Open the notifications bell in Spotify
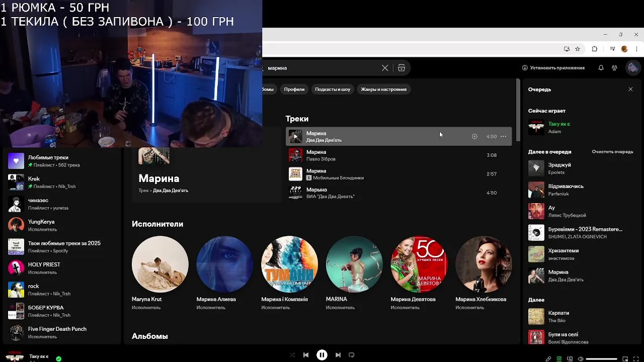The height and width of the screenshot is (362, 644). click(x=601, y=68)
